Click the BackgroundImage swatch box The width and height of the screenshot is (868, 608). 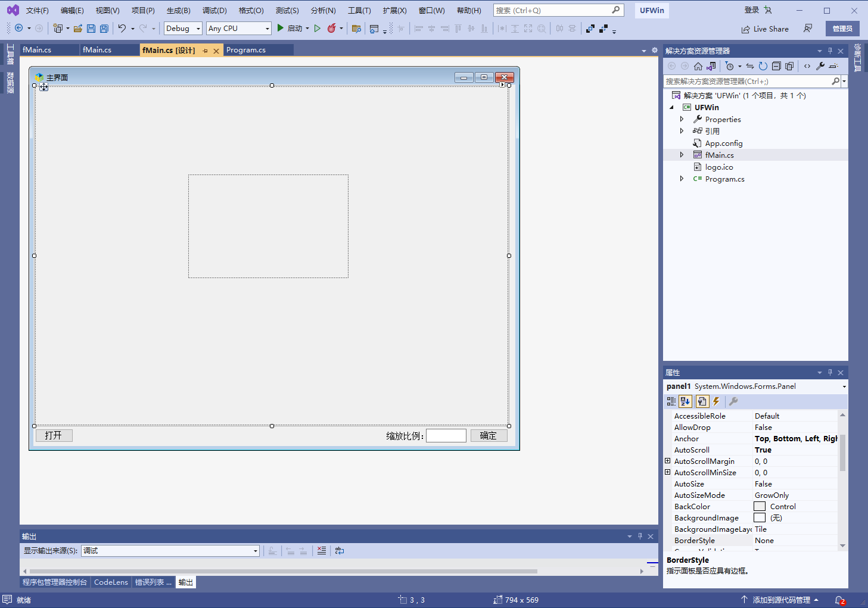pyautogui.click(x=760, y=517)
